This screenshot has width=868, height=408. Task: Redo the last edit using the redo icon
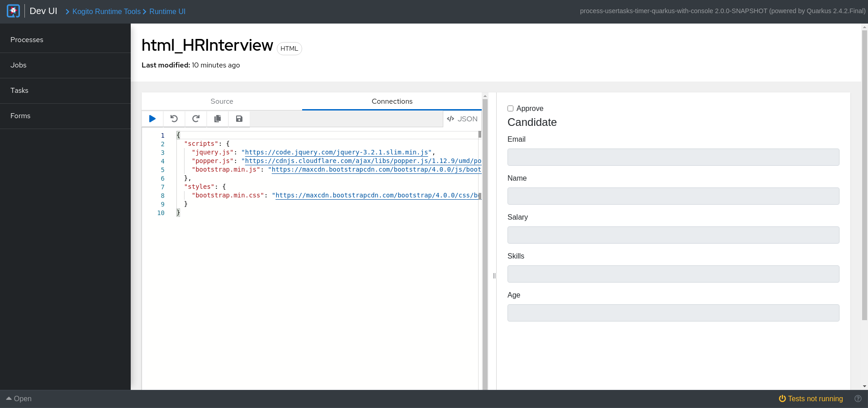[x=195, y=119]
